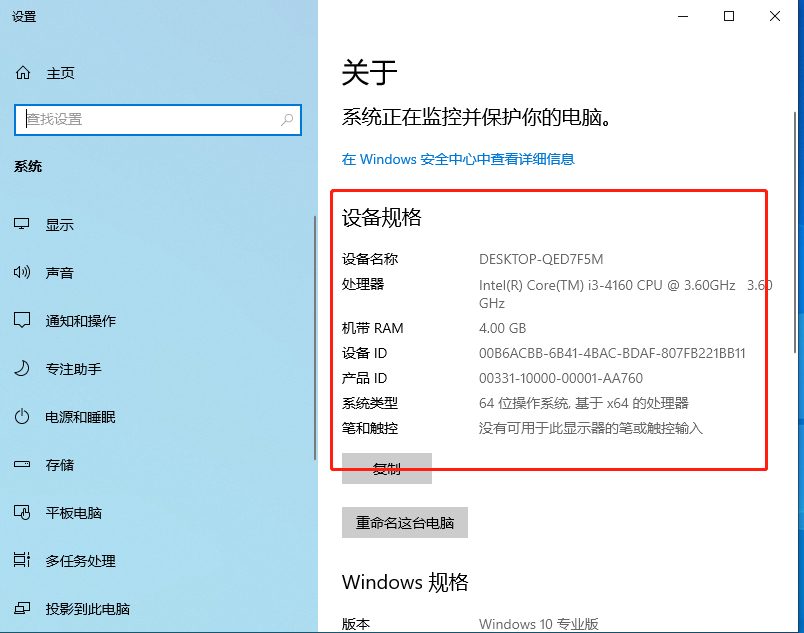Open 在 Windows 安全中心中查看详细信息 link
Screen dimensions: 804x633
pyautogui.click(x=461, y=159)
